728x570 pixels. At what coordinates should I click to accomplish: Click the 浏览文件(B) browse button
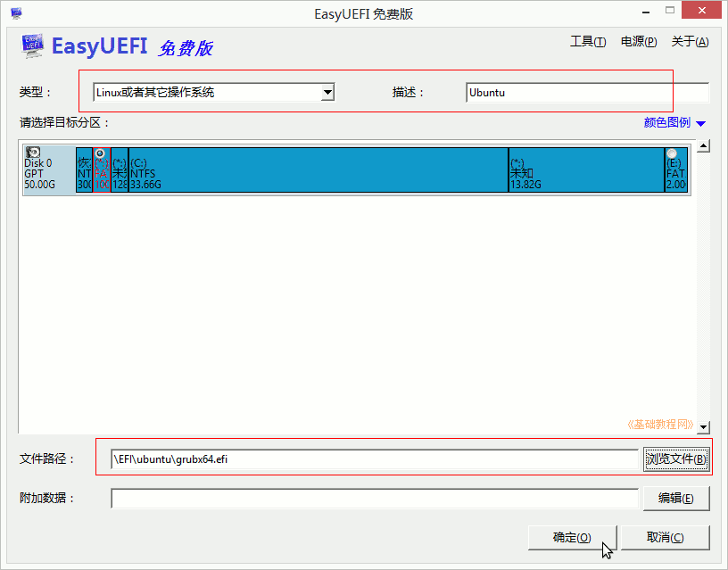click(676, 459)
